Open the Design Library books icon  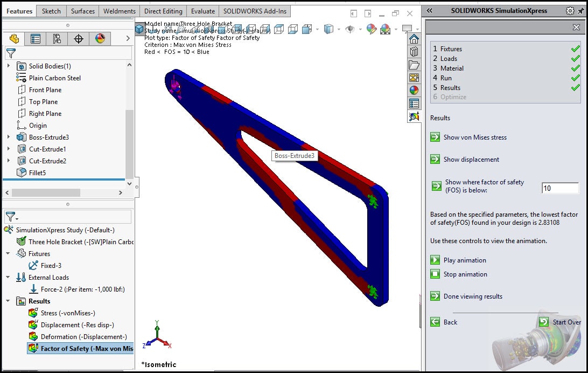414,52
